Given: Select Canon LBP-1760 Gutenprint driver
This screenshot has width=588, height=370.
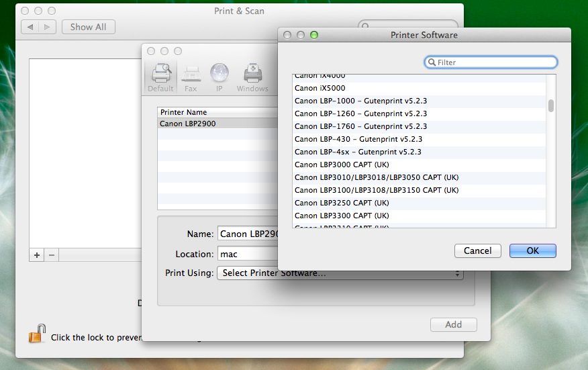Looking at the screenshot, I should (x=419, y=126).
